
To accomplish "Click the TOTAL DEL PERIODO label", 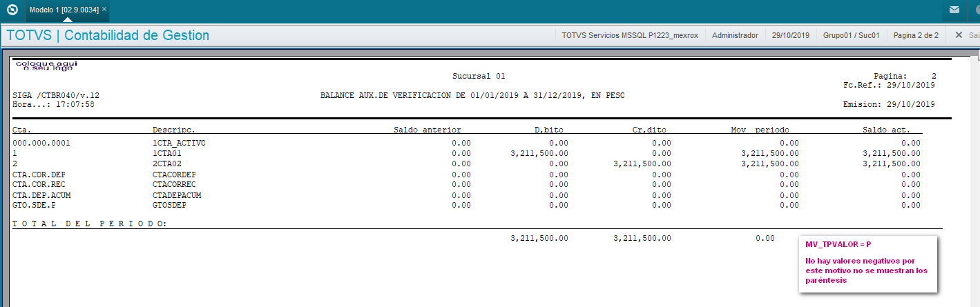I will (90, 224).
